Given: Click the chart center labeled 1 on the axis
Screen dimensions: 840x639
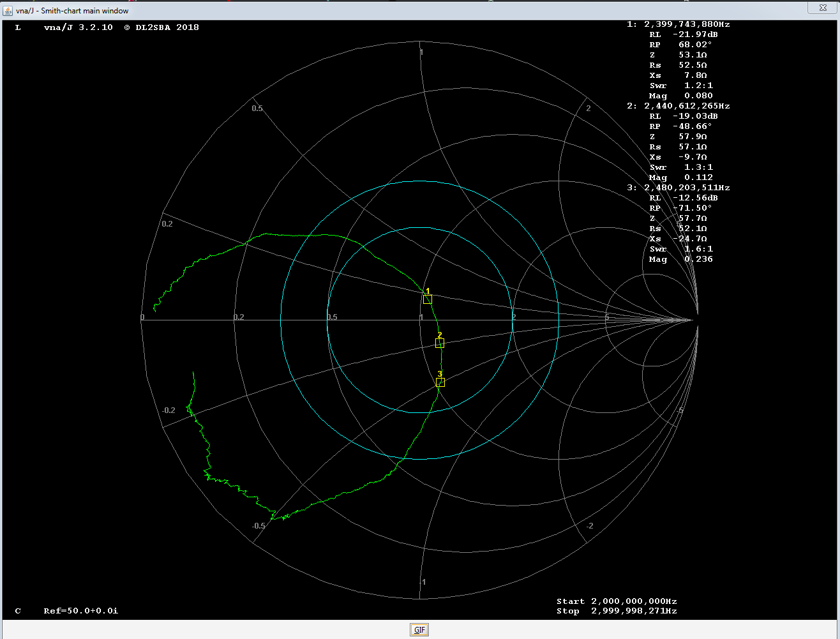Looking at the screenshot, I should click(x=421, y=317).
